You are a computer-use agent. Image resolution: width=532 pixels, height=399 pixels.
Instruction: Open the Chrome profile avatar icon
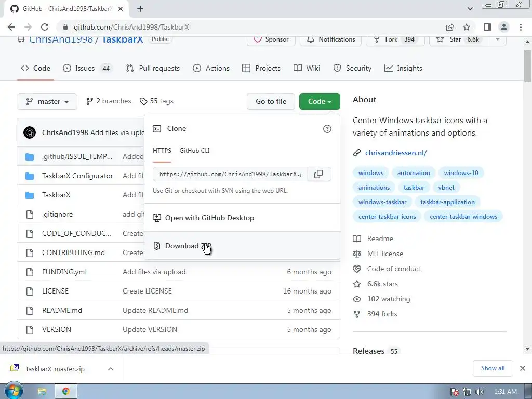click(504, 27)
